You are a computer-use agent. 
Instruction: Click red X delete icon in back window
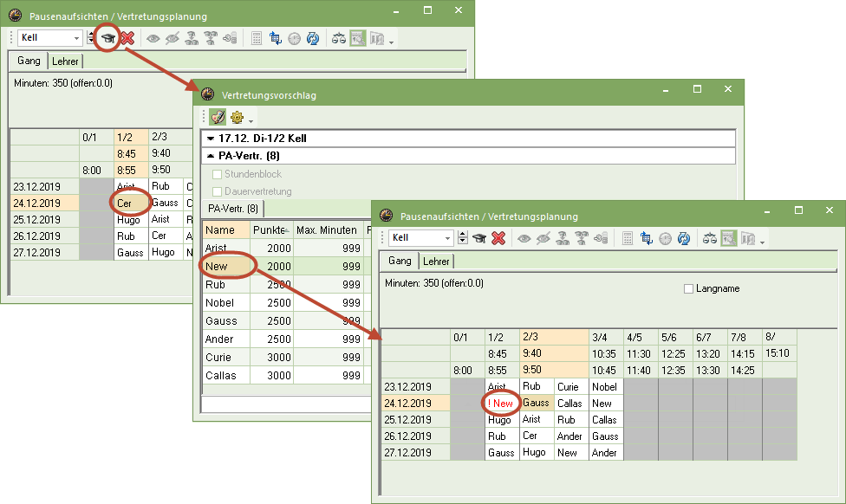pyautogui.click(x=127, y=38)
